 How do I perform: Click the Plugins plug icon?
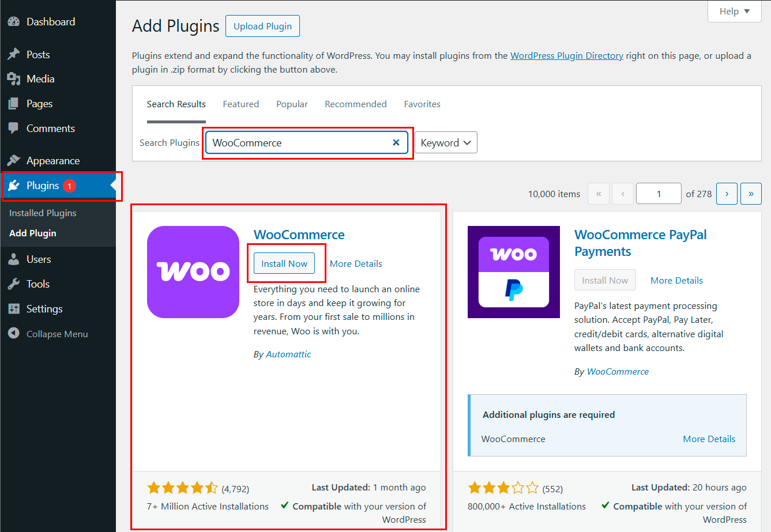pyautogui.click(x=14, y=186)
